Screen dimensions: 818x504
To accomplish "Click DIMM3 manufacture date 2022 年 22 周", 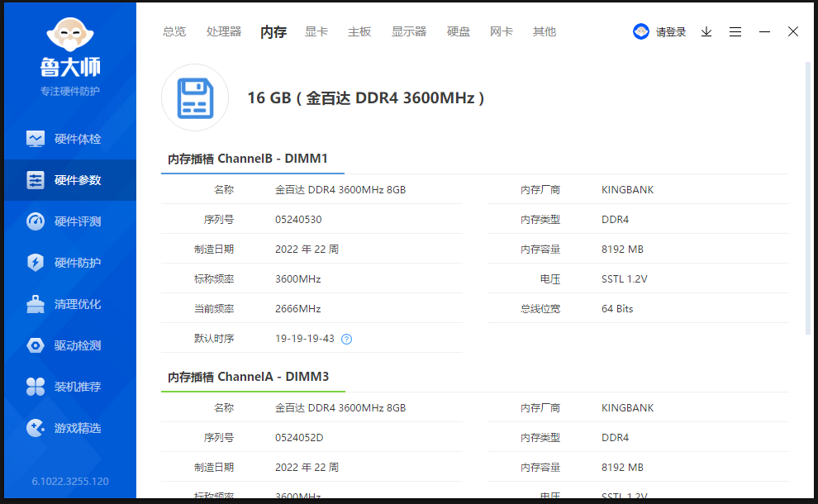I will tap(307, 468).
